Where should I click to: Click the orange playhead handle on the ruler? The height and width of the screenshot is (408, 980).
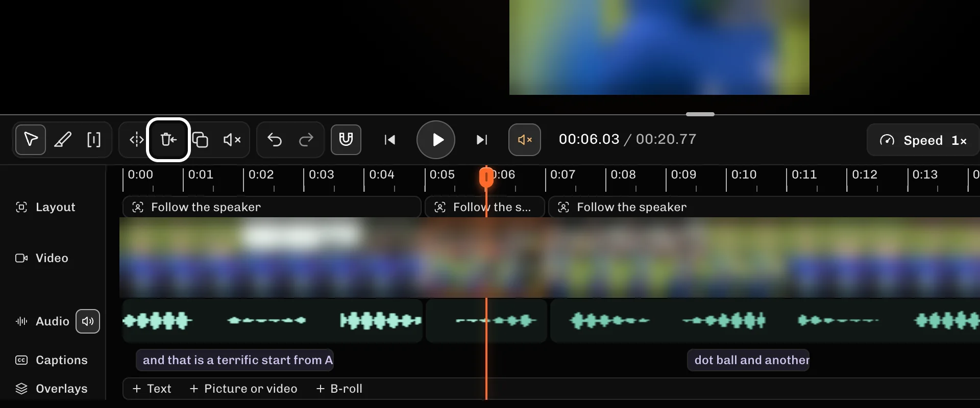(x=486, y=177)
